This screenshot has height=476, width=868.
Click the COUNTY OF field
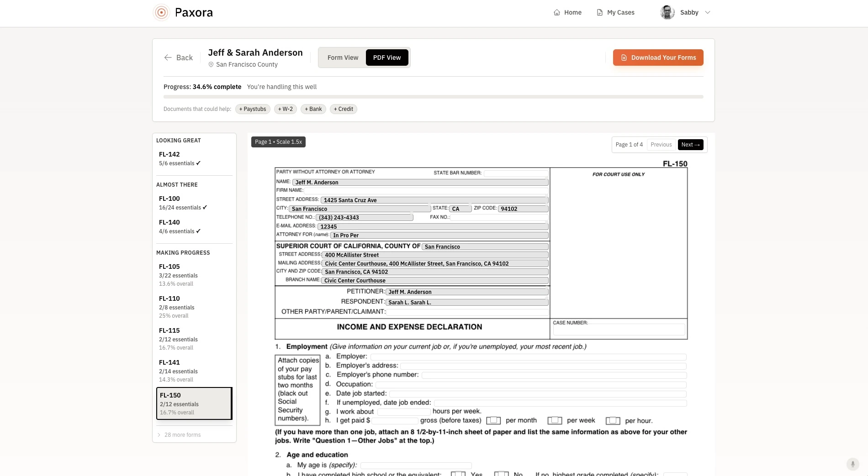485,247
